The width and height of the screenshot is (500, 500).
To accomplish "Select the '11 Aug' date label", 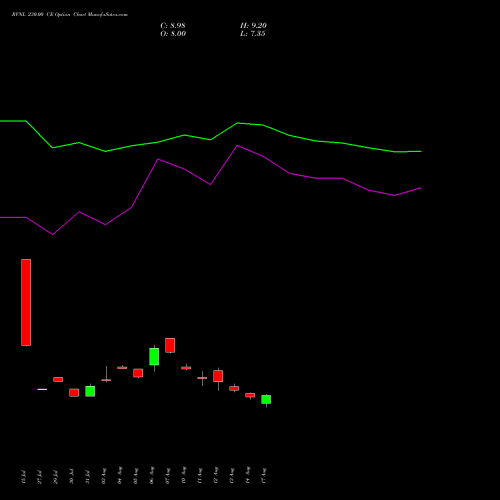I will pos(199,476).
